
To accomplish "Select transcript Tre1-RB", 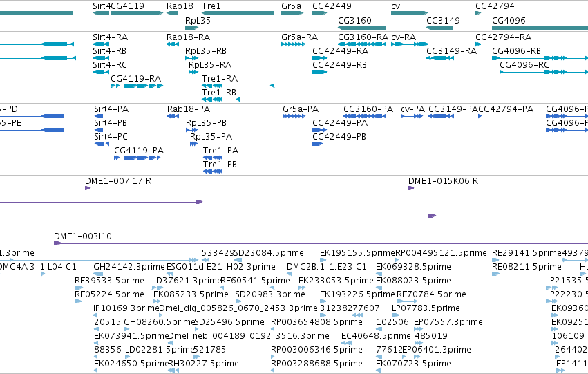I will [x=220, y=100].
